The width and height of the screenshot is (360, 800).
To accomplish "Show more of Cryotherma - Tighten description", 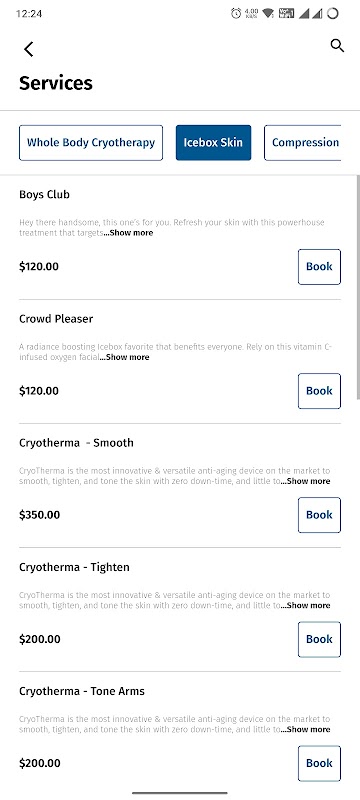I will [305, 606].
